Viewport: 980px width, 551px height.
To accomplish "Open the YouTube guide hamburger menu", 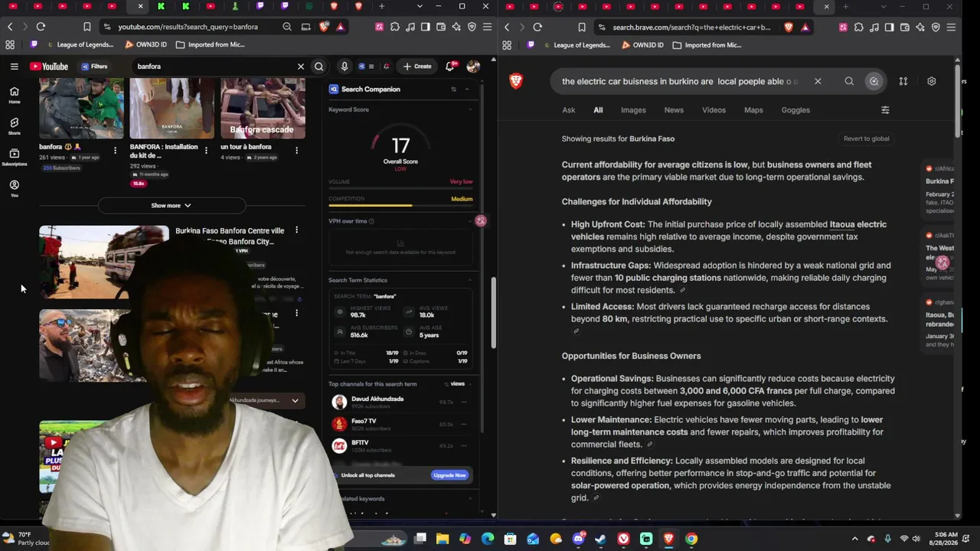I will pos(14,67).
